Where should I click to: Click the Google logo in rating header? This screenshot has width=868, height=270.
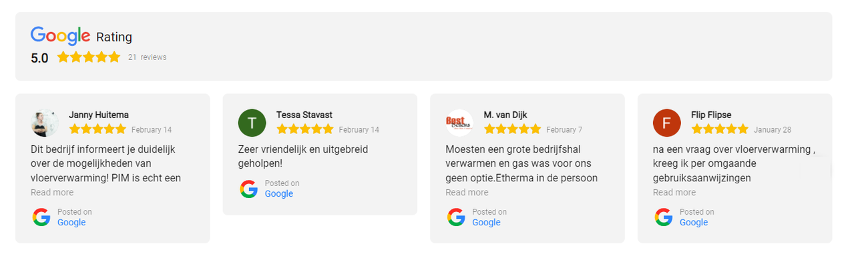[x=60, y=36]
